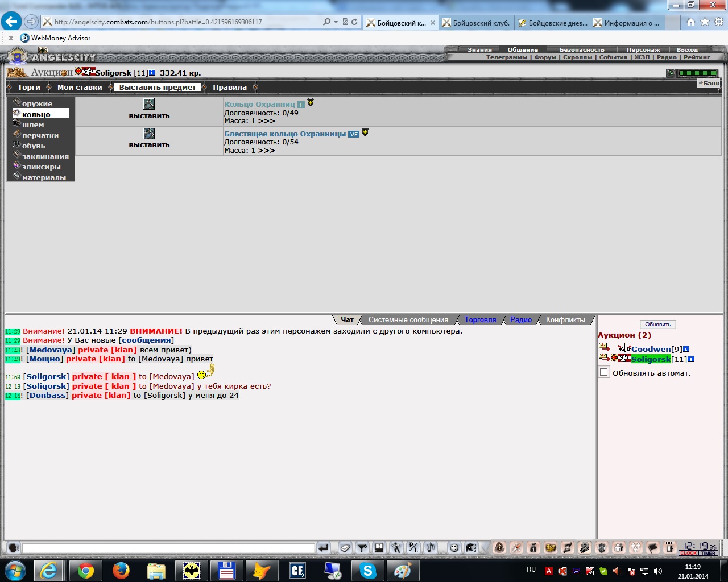Click выставить for Блестящее кольцо Охранницы
Image resolution: width=728 pixels, height=582 pixels.
(x=149, y=144)
